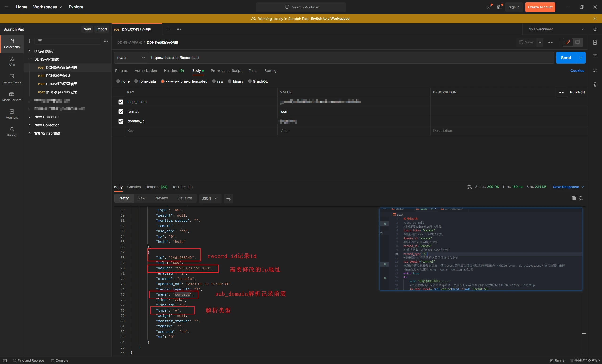This screenshot has width=602, height=364.
Task: Uncheck the format parameter checkbox
Action: [121, 112]
